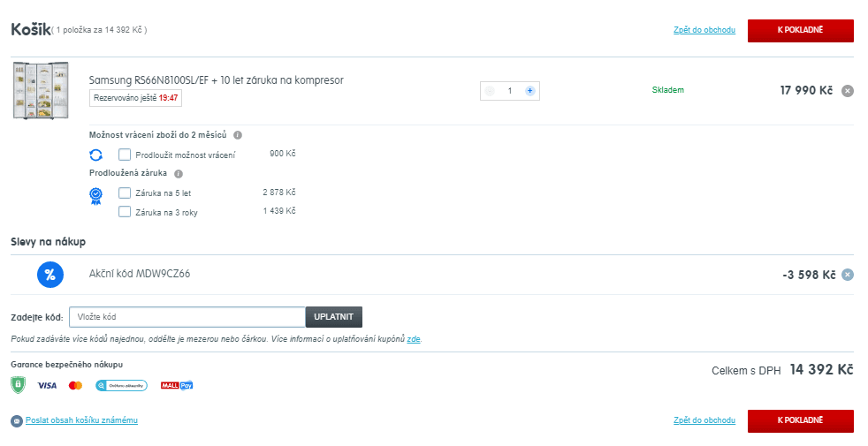Viewport: 868px width, 446px height.
Task: Click the Košík heading
Action: pyautogui.click(x=31, y=29)
